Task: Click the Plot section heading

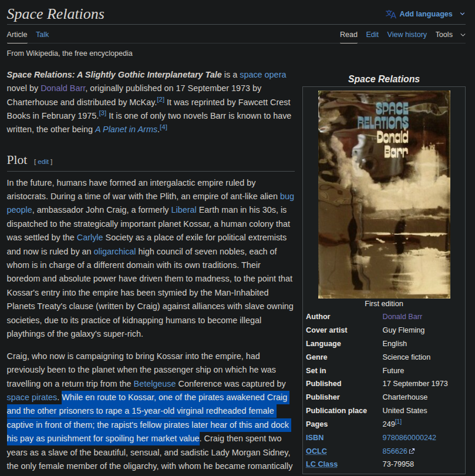Action: pos(17,160)
